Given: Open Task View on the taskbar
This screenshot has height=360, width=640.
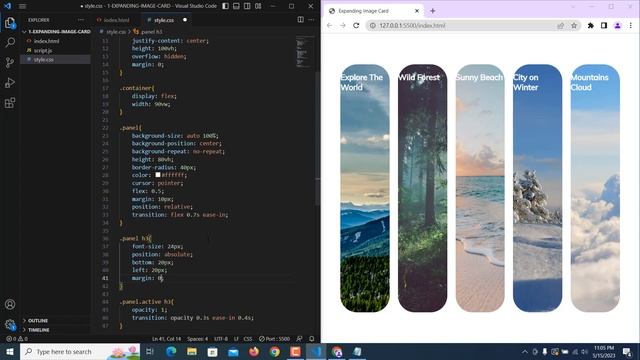Looking at the screenshot, I should click(x=150, y=351).
